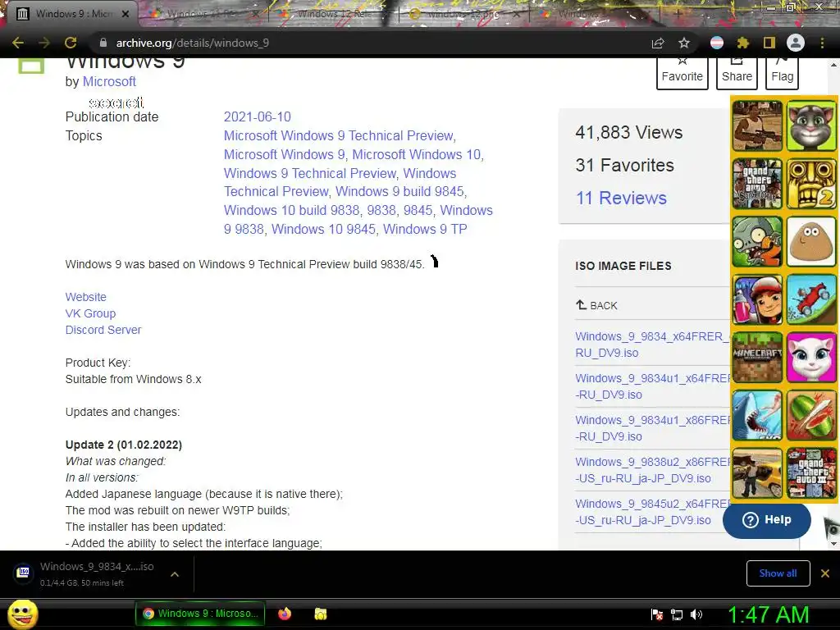840x630 pixels.
Task: Open the Fruit Ninja game icon
Action: coord(811,415)
